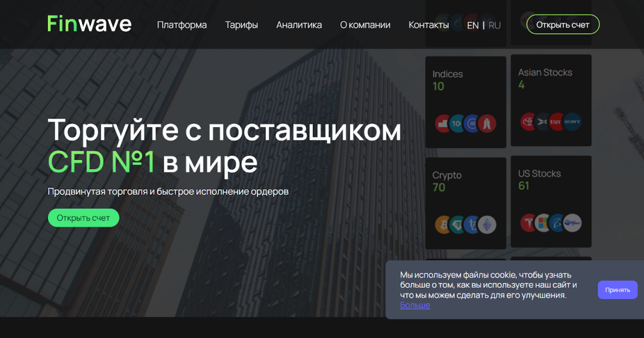The width and height of the screenshot is (644, 338).
Task: Click the Tether icon in Crypto card
Action: coord(458,224)
